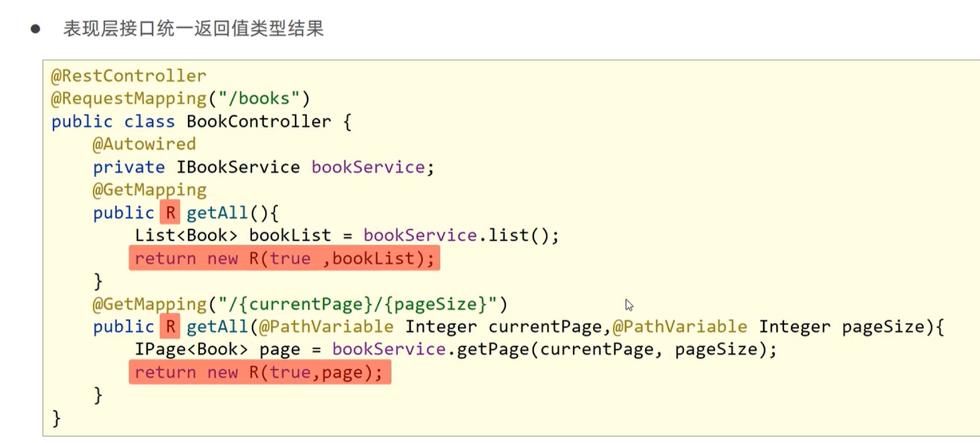The width and height of the screenshot is (980, 443).
Task: Click highlighted "return new R(true ,bookList);" statement
Action: tap(284, 258)
